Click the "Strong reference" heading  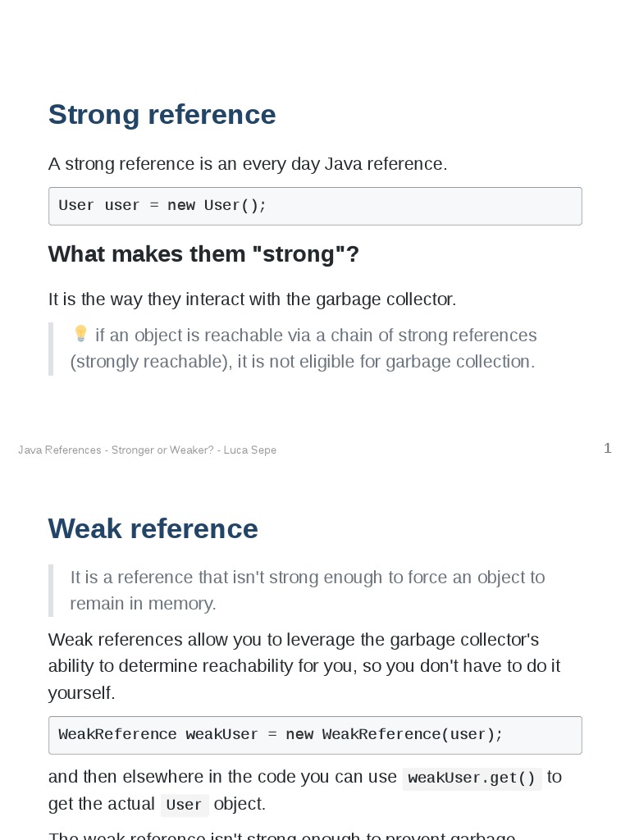162,115
